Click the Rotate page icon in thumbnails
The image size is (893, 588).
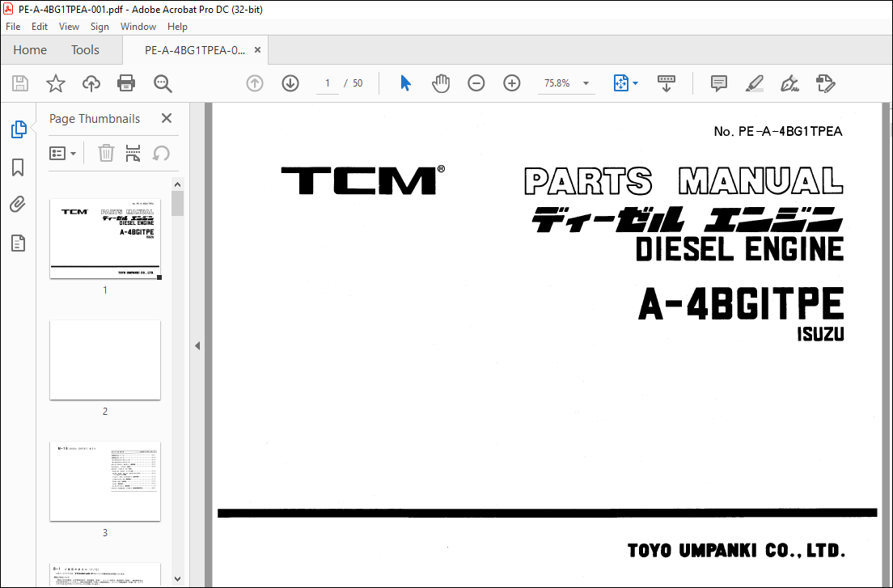coord(161,153)
